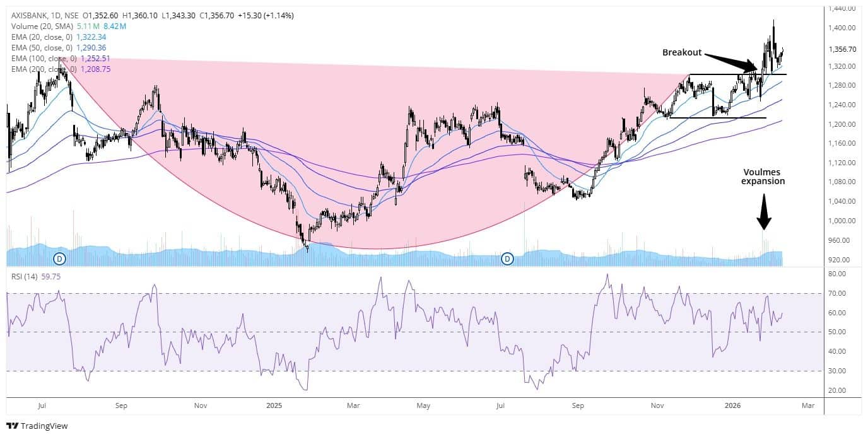Viewport: 868px width, 437px height.
Task: Click the RSI axis label 70.00
Action: (x=836, y=293)
